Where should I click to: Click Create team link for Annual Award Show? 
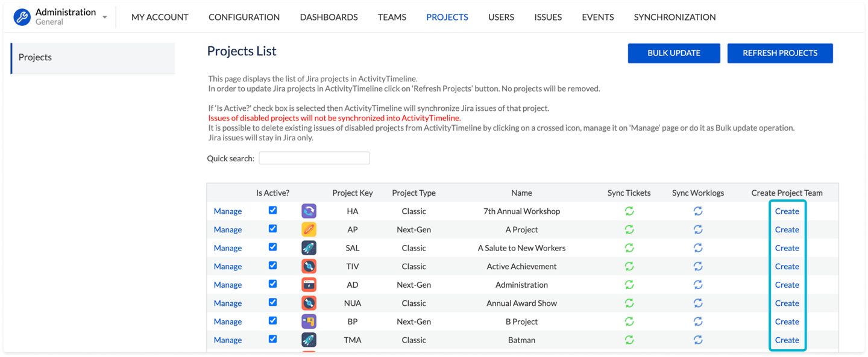(x=787, y=303)
